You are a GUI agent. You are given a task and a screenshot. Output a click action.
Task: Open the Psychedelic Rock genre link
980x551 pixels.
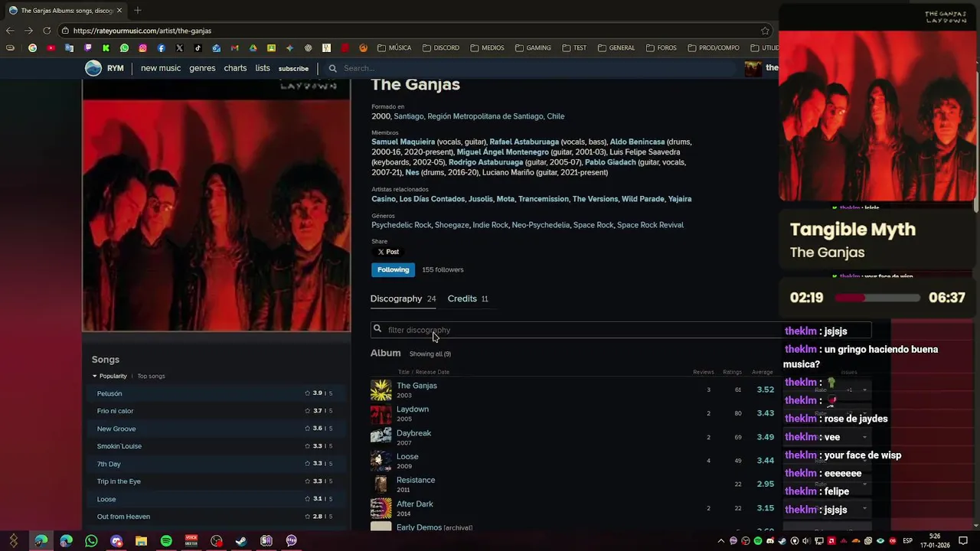(401, 225)
